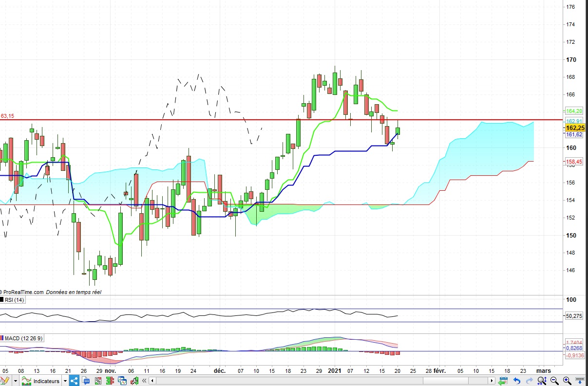Collapse toolbar with the double chevron
Screen dimensions: 588x386
[x=144, y=381]
